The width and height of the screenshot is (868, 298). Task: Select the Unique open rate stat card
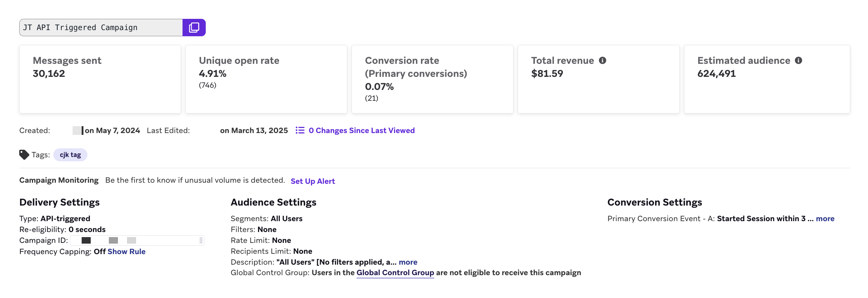(x=266, y=79)
